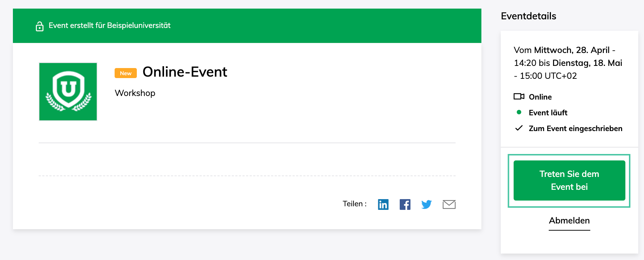Click the Teilen label
The height and width of the screenshot is (260, 644).
[354, 204]
